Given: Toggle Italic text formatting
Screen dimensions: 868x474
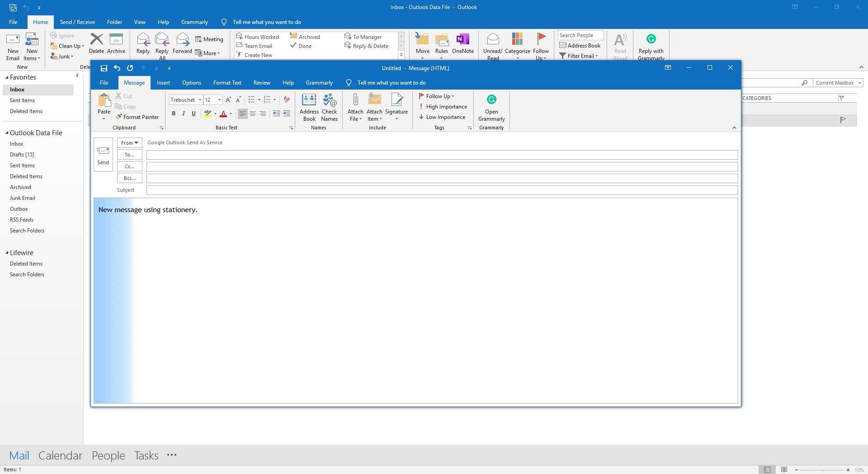Looking at the screenshot, I should coord(184,114).
